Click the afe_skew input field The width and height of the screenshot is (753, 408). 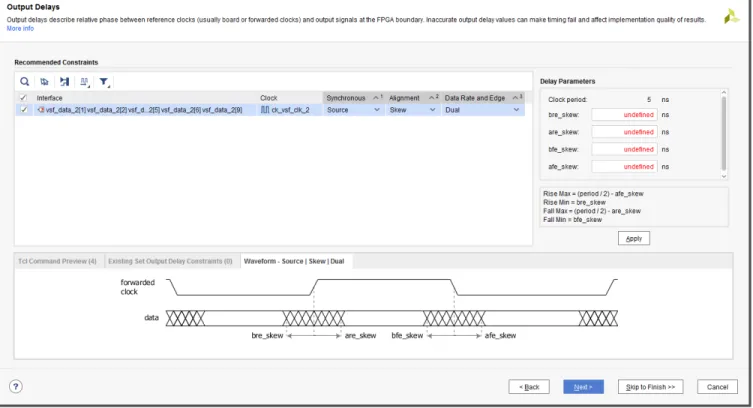(x=624, y=167)
